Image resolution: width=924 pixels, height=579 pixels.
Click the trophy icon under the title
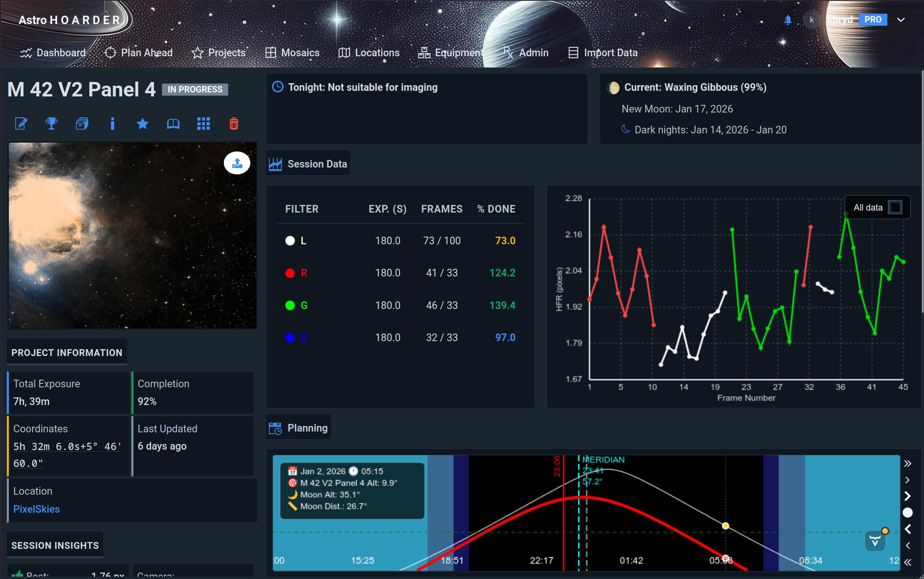pyautogui.click(x=51, y=123)
